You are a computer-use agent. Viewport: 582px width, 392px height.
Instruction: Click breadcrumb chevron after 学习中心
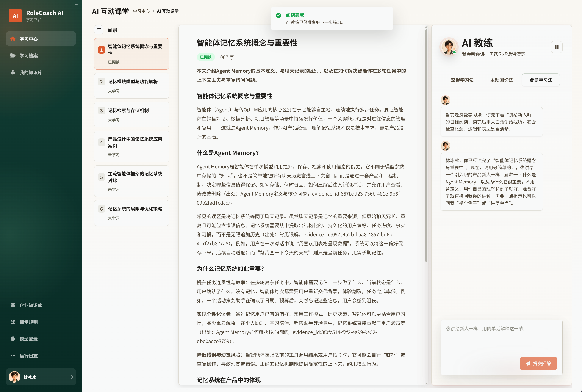(153, 11)
